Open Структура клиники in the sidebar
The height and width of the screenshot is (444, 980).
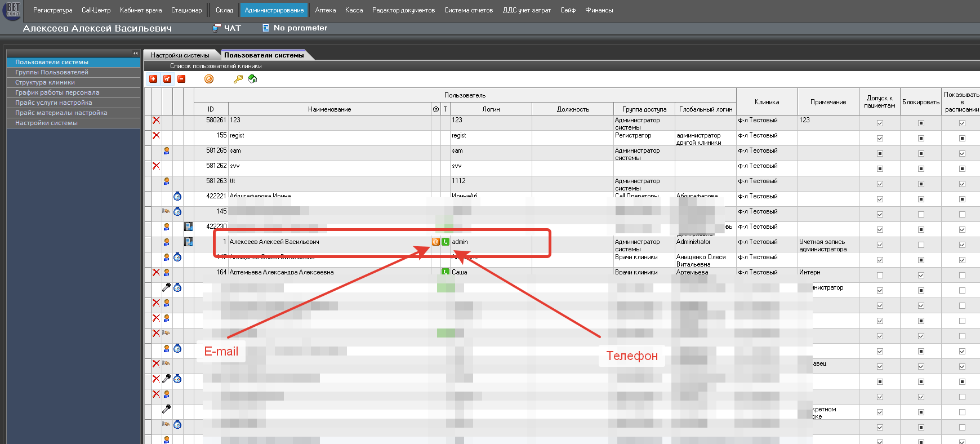pyautogui.click(x=45, y=82)
